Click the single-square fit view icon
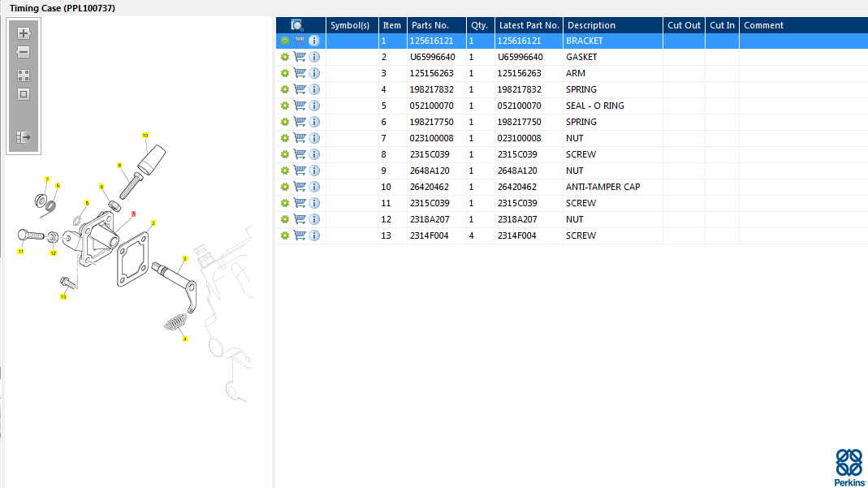Screen dimensions: 868x488 click(24, 94)
